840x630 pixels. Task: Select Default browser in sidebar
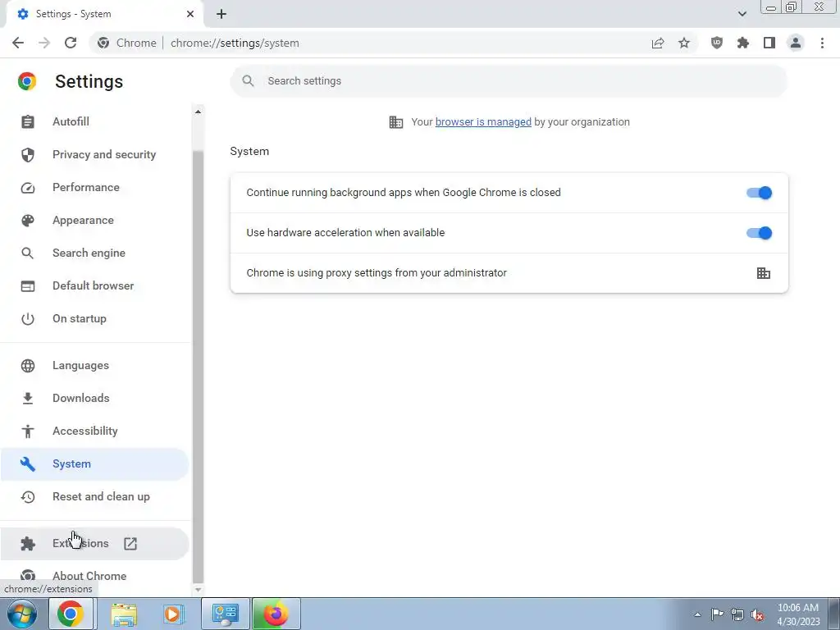95,285
